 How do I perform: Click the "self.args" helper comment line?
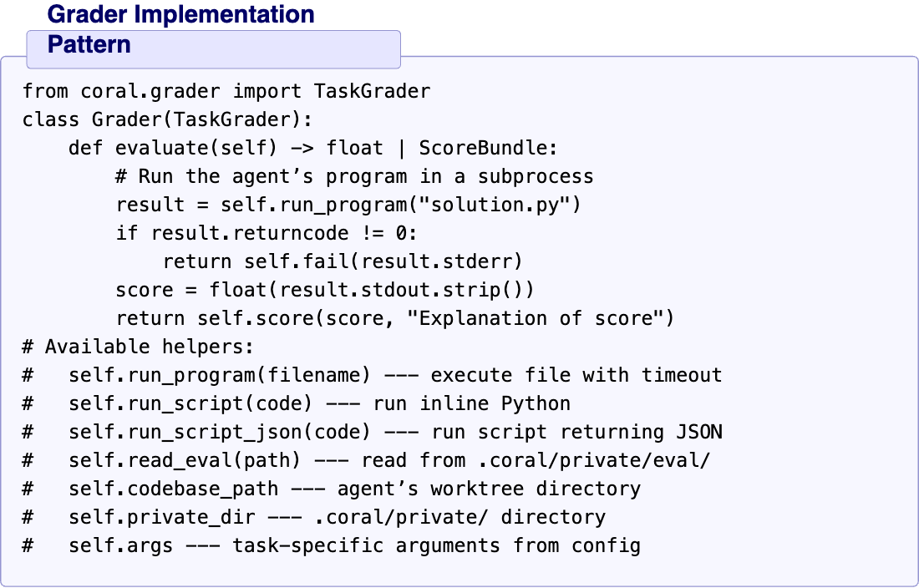pyautogui.click(x=332, y=545)
